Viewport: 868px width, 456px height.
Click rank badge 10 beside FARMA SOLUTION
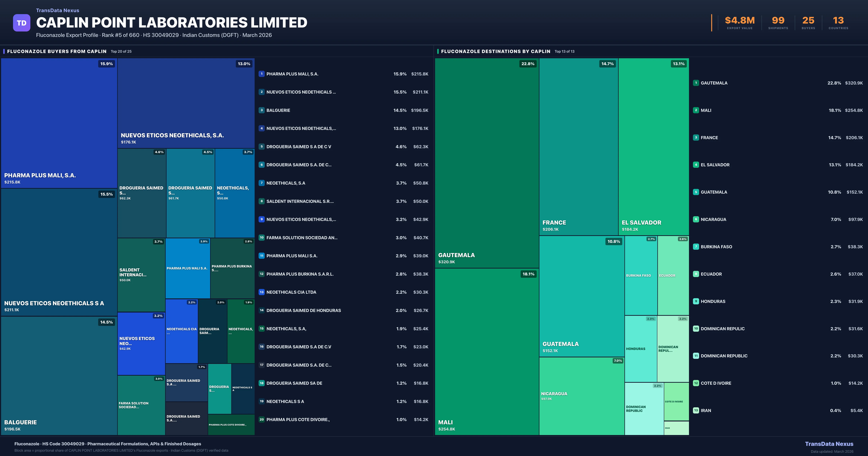261,237
